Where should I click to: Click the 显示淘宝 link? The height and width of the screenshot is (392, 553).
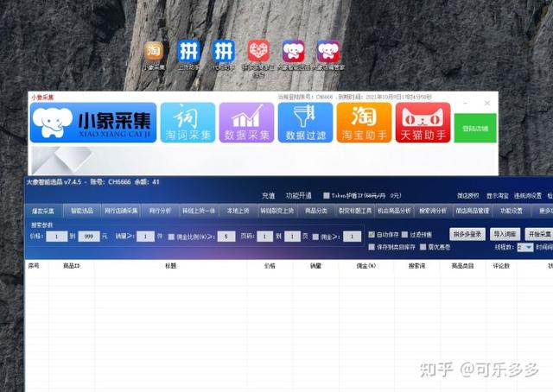pos(498,196)
